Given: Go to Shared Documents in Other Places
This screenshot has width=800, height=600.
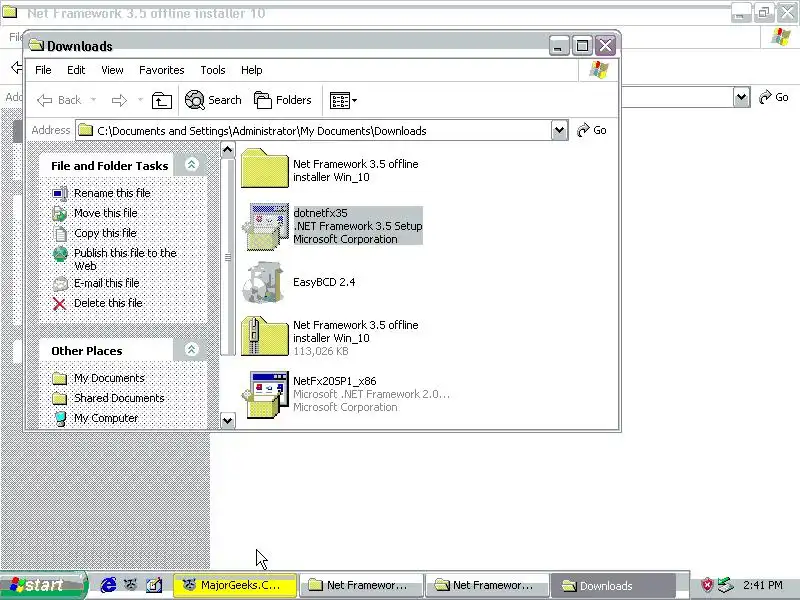Looking at the screenshot, I should (x=119, y=398).
